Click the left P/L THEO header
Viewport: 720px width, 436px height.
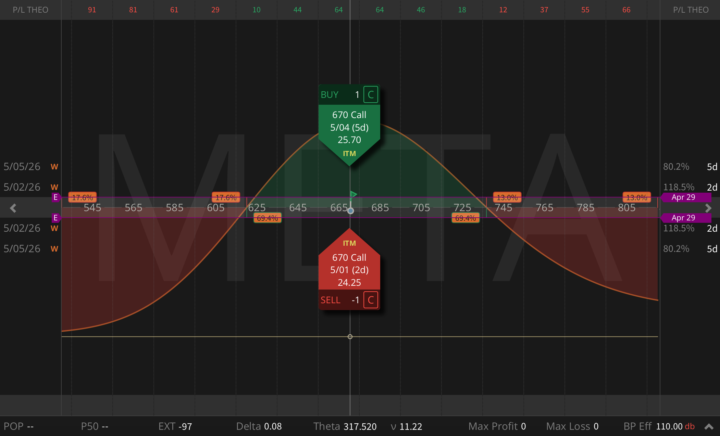[30, 10]
